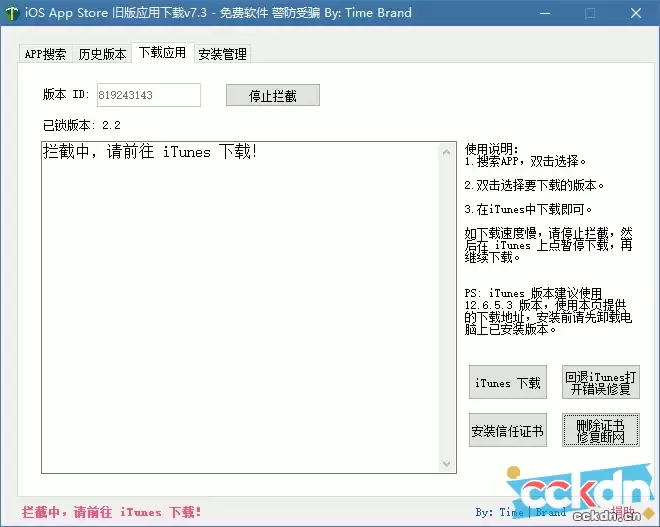This screenshot has width=660, height=527.
Task: Click instruction line 3.在iTunes中下载即可
Action: pyautogui.click(x=528, y=209)
